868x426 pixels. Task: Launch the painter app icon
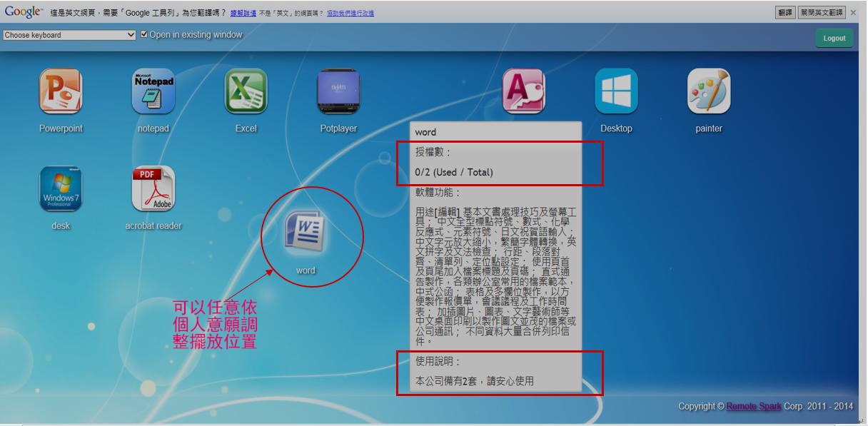[x=709, y=91]
